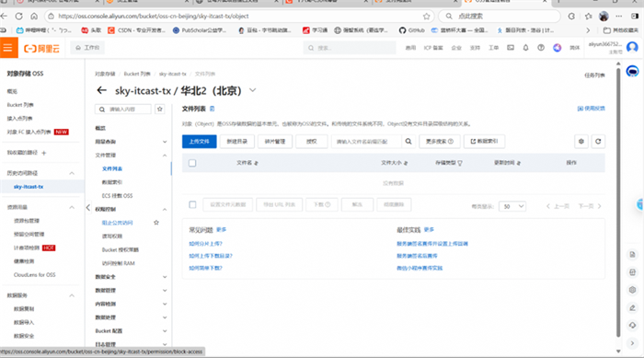Click the browser refresh icon
The image size is (644, 358).
[19, 16]
